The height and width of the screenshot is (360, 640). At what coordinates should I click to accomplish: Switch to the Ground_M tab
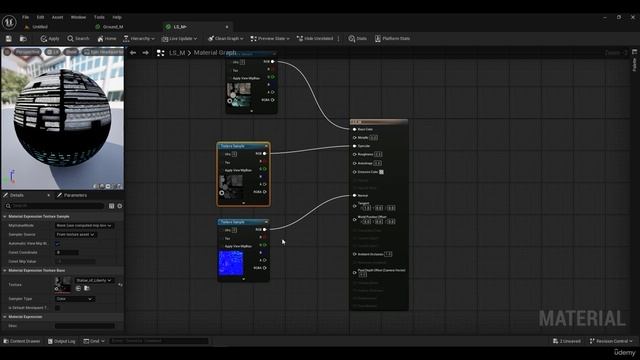113,27
